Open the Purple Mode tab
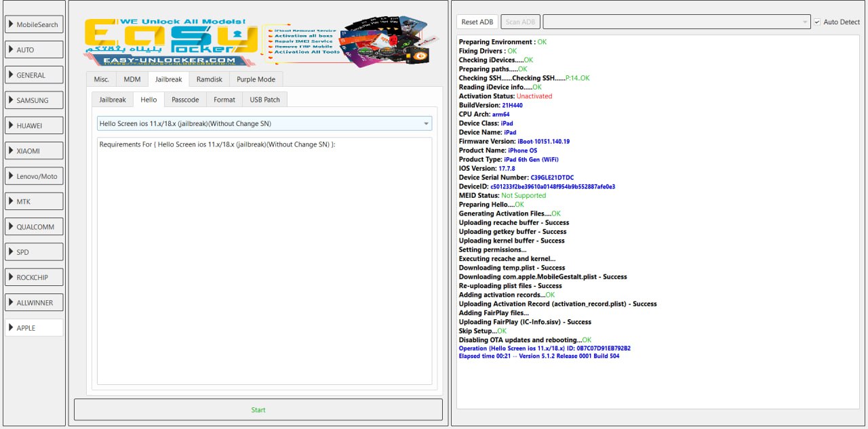 pos(256,79)
